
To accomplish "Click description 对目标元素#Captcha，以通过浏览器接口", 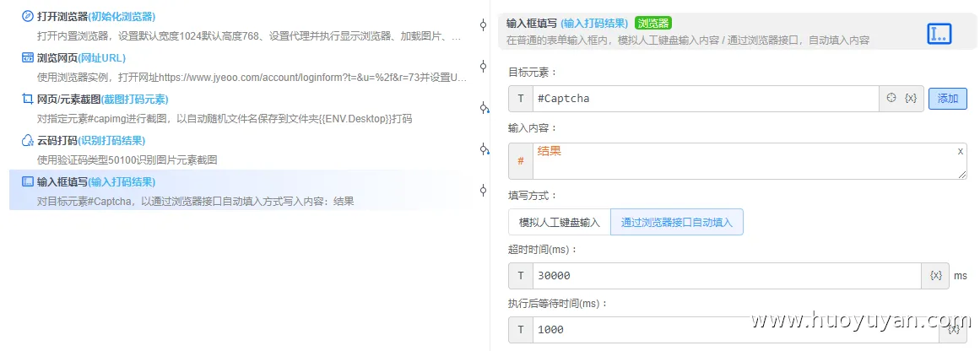I will coord(196,202).
